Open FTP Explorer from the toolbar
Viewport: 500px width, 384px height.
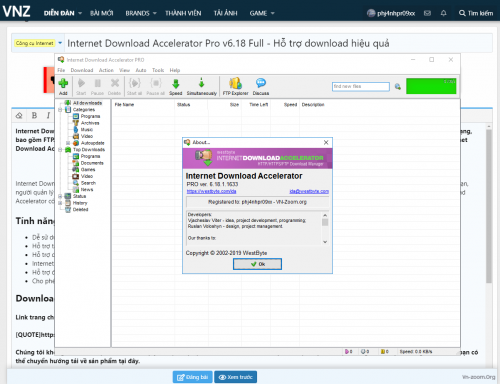point(235,86)
